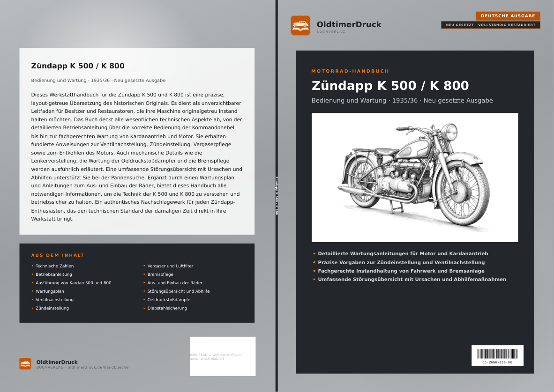Select 'Diebstahlsicherung' contents entry
This screenshot has height=392, width=554.
(x=167, y=308)
